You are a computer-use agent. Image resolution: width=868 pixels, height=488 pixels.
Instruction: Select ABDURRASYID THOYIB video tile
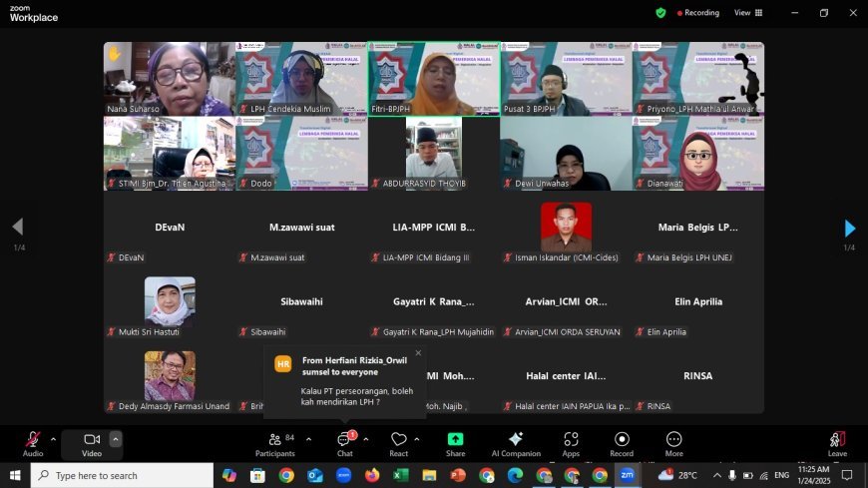[x=434, y=154]
